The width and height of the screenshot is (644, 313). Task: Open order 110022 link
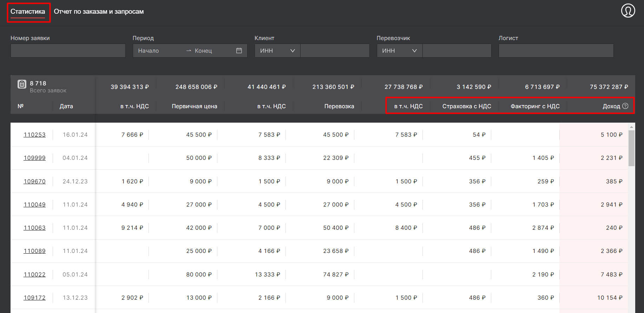point(34,274)
